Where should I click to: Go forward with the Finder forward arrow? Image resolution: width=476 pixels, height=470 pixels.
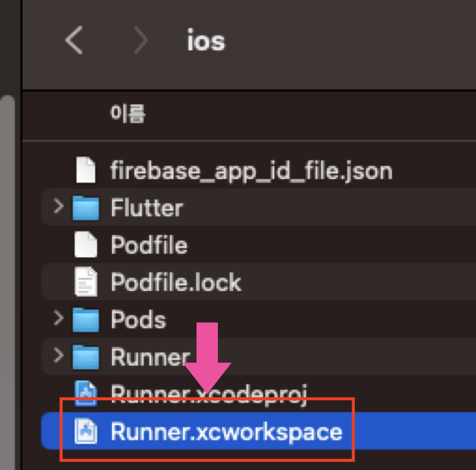point(141,40)
